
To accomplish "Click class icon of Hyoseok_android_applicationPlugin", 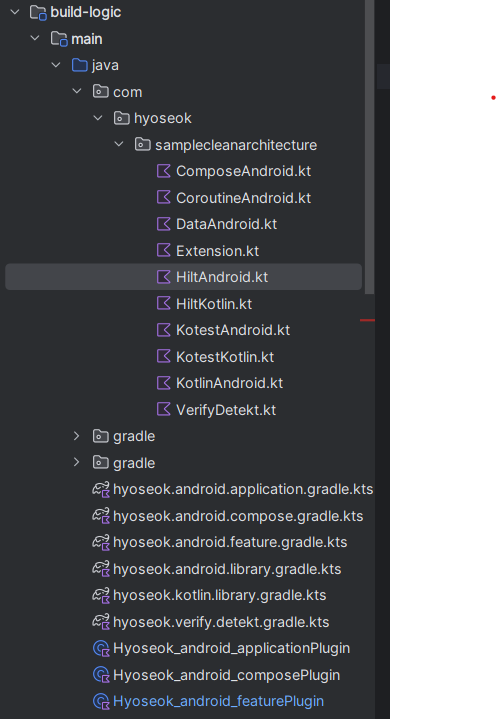I will (101, 648).
